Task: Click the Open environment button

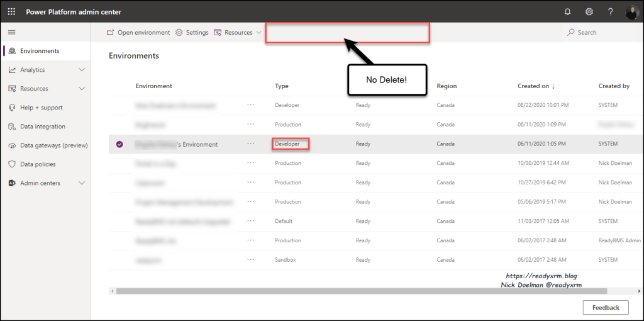Action: [x=138, y=33]
